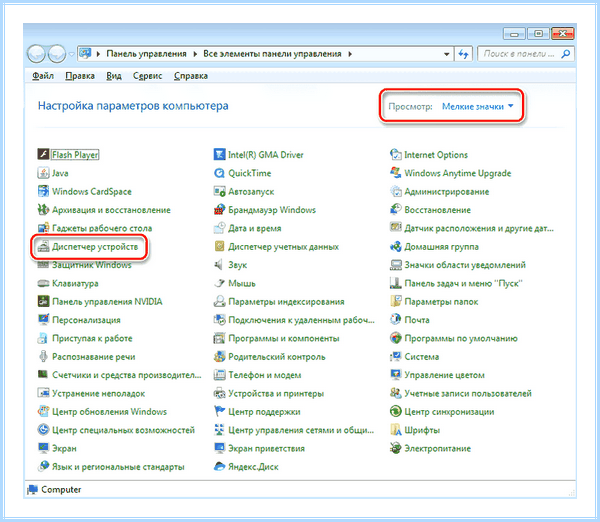Screen dimensions: 600x522
Task: Open the Экран приветствия link
Action: point(266,449)
